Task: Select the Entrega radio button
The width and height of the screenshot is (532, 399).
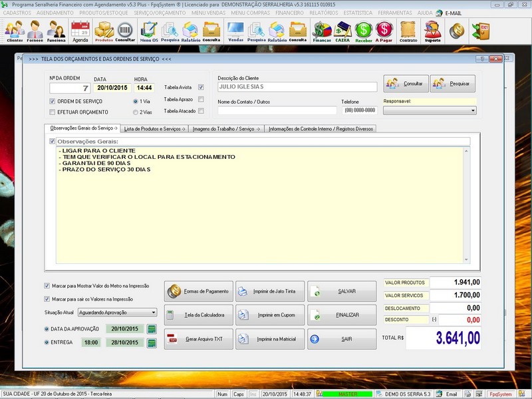Action: pyautogui.click(x=47, y=342)
